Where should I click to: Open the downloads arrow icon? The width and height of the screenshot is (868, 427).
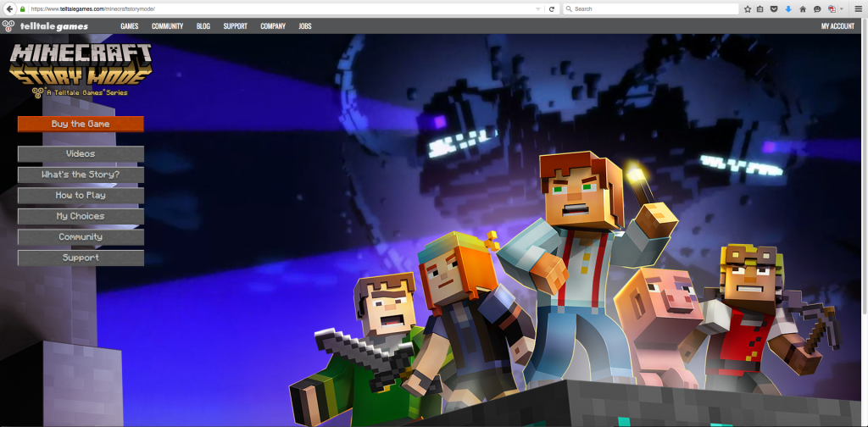coord(788,9)
